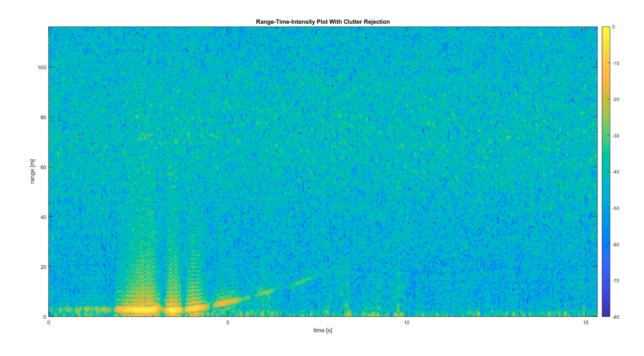The image size is (644, 356).
Task: Click the -80 colorbar tick label
Action: pos(616,317)
